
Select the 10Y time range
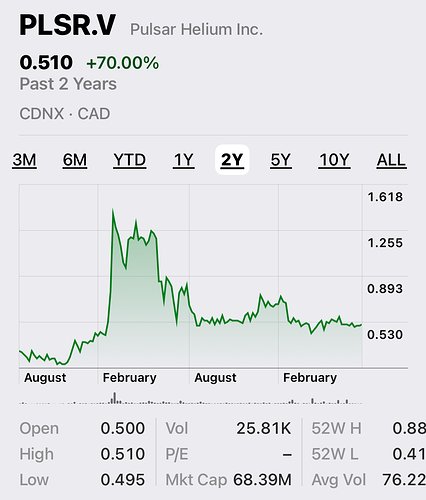pyautogui.click(x=334, y=160)
